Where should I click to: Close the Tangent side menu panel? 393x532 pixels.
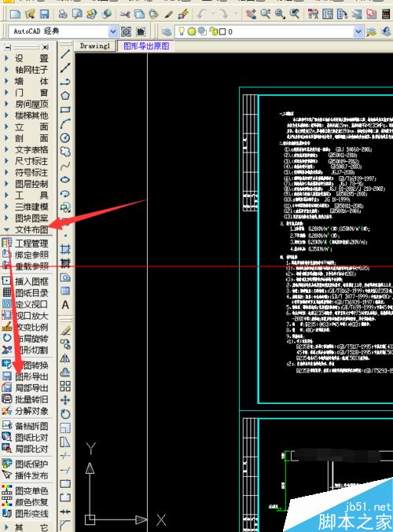pos(45,47)
